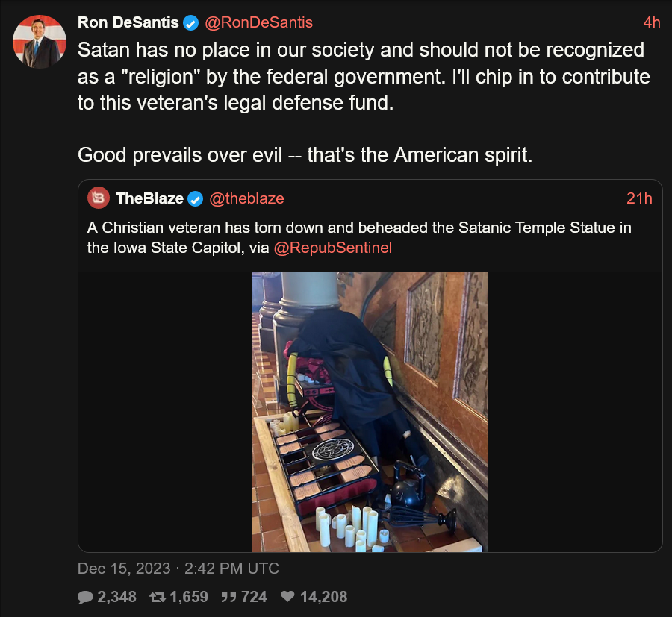Click Ron DeSantis profile avatar
Viewport: 672px width, 617px height.
(40, 42)
